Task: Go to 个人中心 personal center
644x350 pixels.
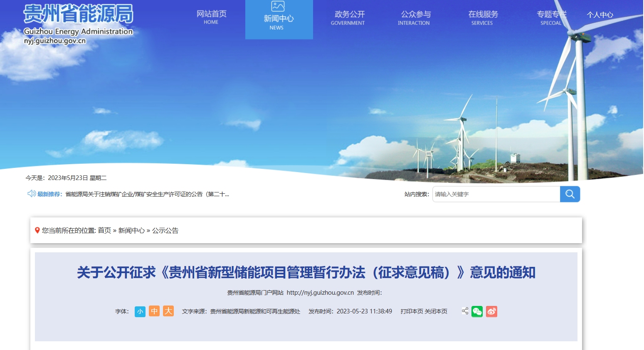Action: pos(600,15)
